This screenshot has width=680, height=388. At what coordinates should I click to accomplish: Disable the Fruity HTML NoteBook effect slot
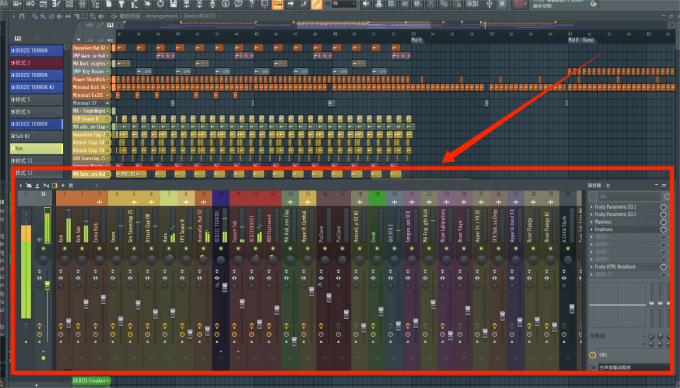coord(663,267)
